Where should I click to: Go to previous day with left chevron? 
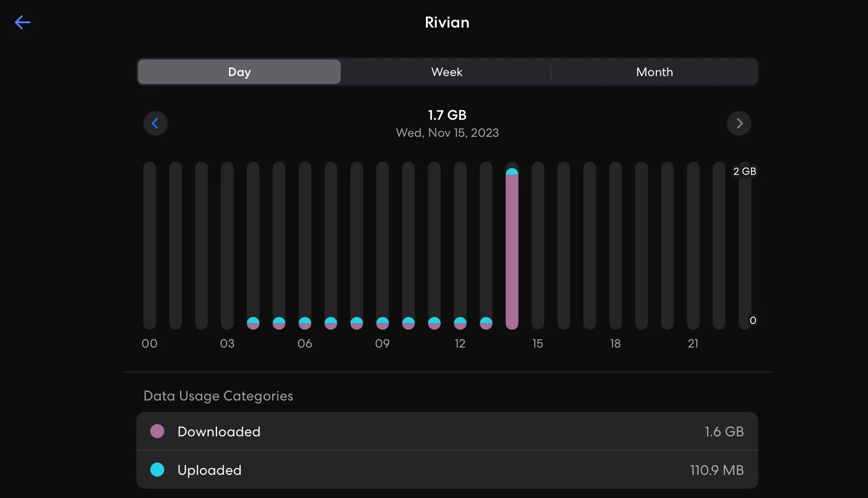(155, 123)
